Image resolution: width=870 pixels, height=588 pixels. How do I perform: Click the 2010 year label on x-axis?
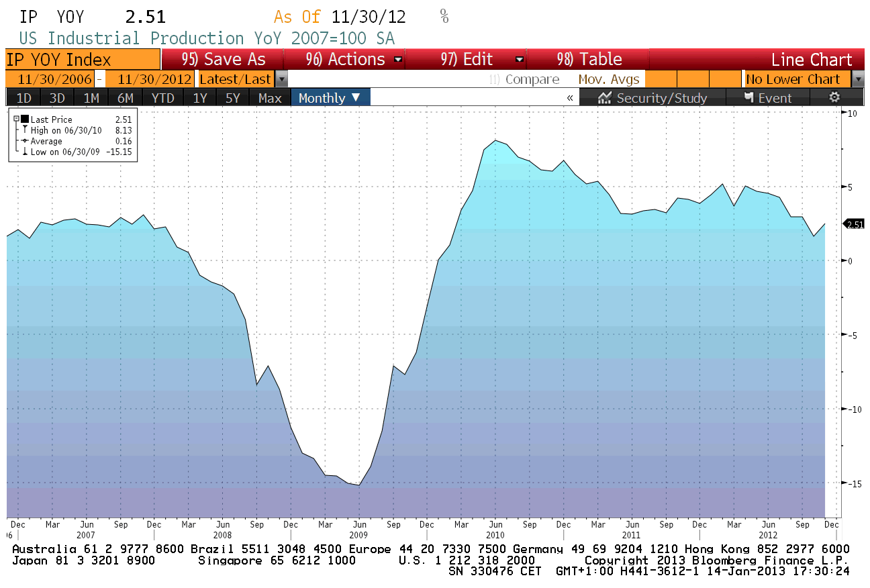[495, 536]
